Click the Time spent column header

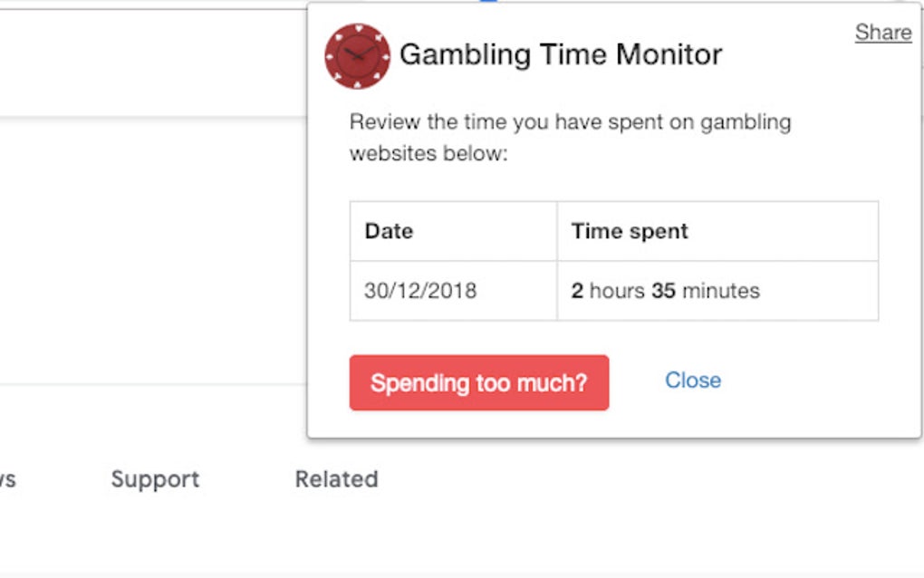coord(630,232)
